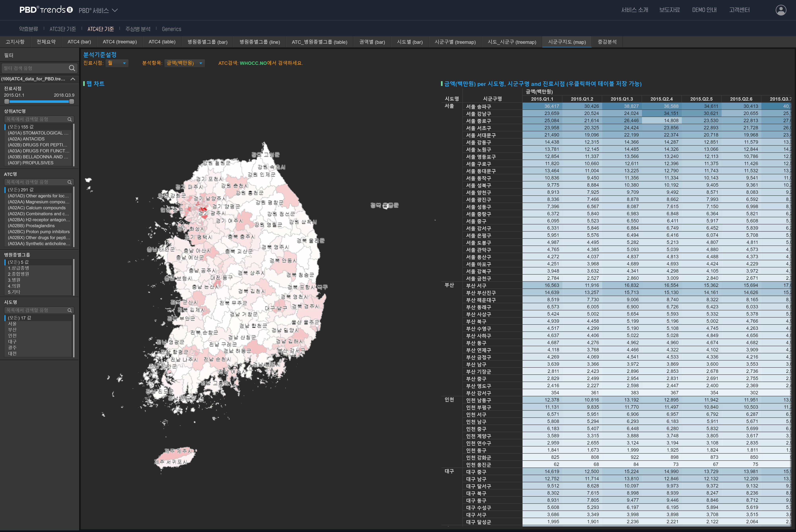Click 강원 고성군 on the map
The width and height of the screenshot is (796, 532).
(x=265, y=155)
